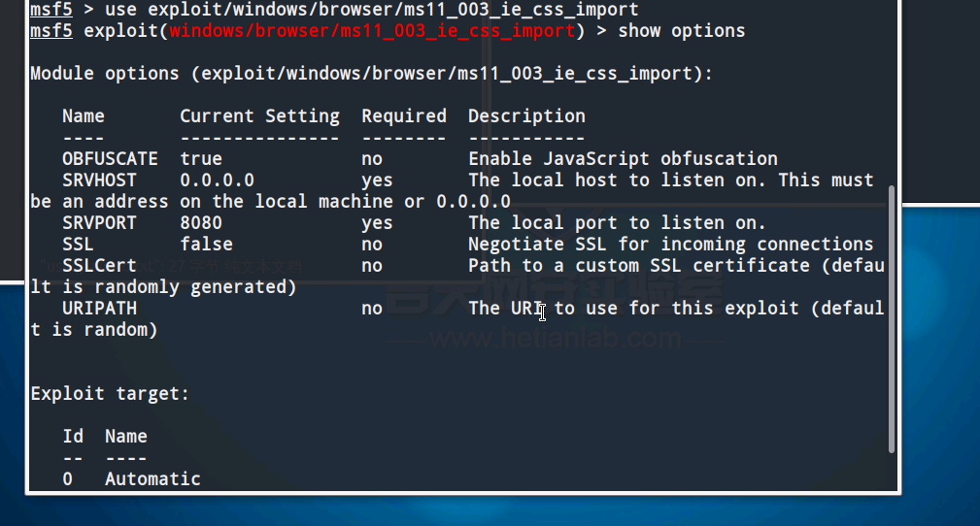Click the 'yes' required value for SRVPORT

point(377,223)
